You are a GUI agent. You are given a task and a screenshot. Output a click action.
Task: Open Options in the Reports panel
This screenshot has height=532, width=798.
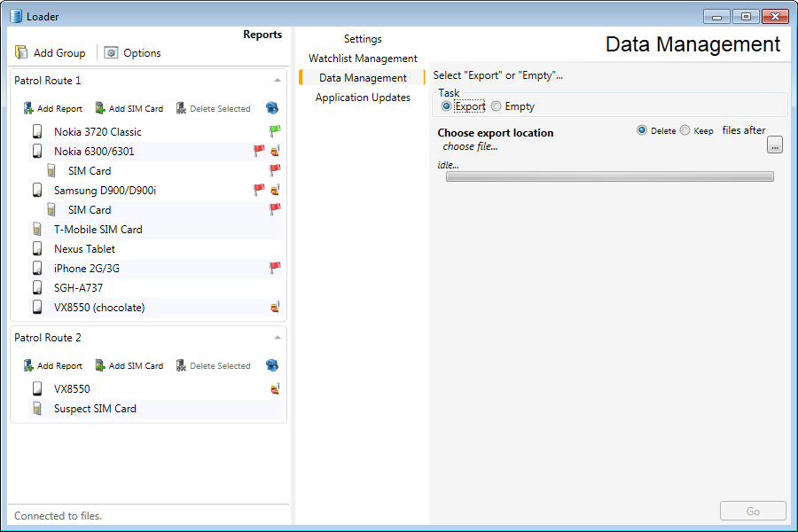(132, 53)
